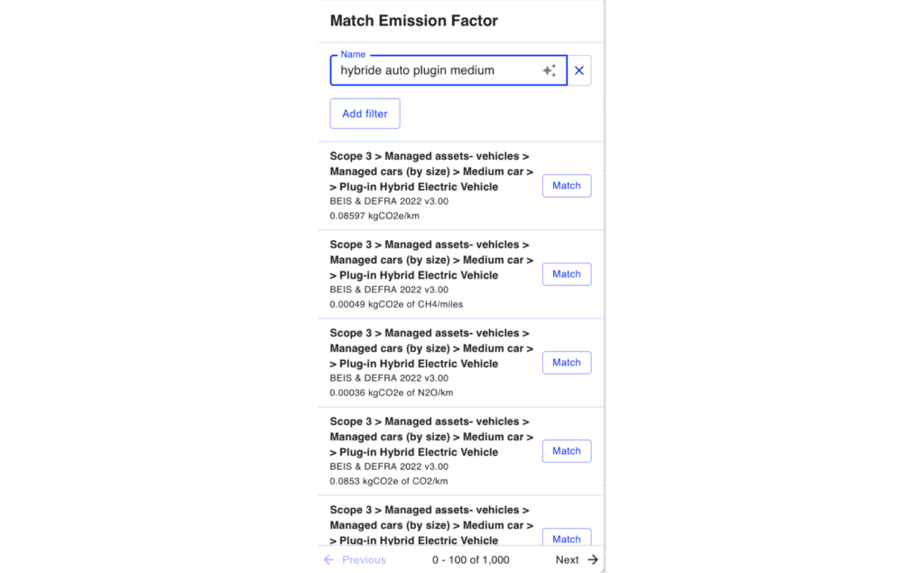Image resolution: width=924 pixels, height=573 pixels.
Task: Click the "0 - 100 of 1,000" pagination text
Action: [470, 560]
